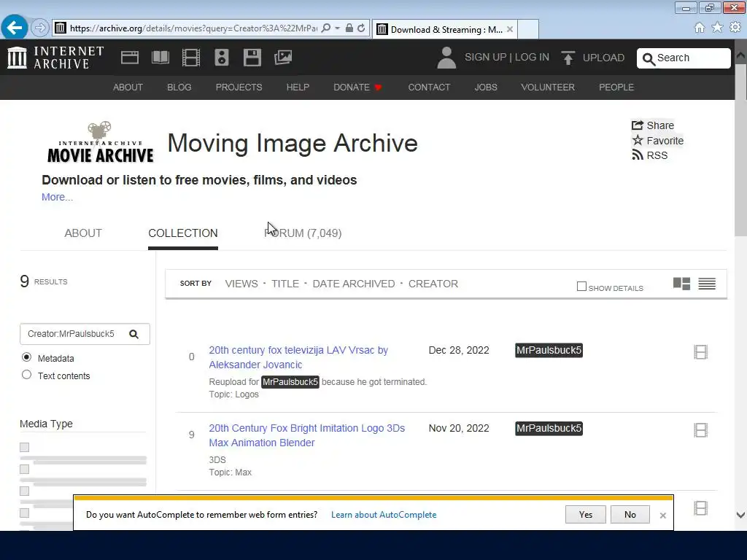This screenshot has height=560, width=747.
Task: Open the CONTACT menu item
Action: point(429,87)
